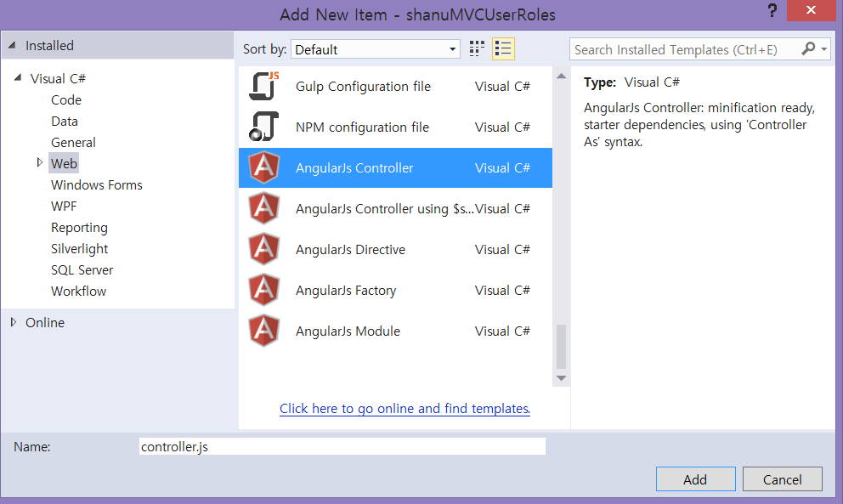Viewport: 843px width, 504px height.
Task: Click the search magnifier icon
Action: pos(808,49)
